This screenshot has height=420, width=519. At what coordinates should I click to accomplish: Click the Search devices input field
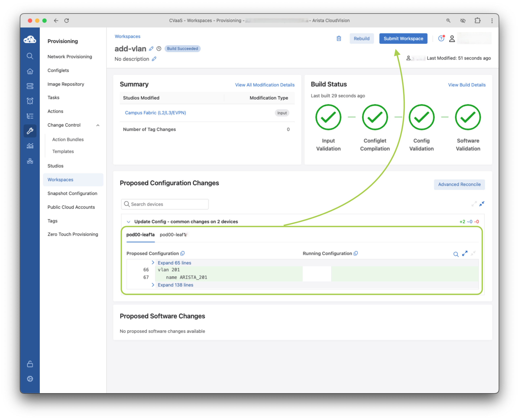[165, 204]
